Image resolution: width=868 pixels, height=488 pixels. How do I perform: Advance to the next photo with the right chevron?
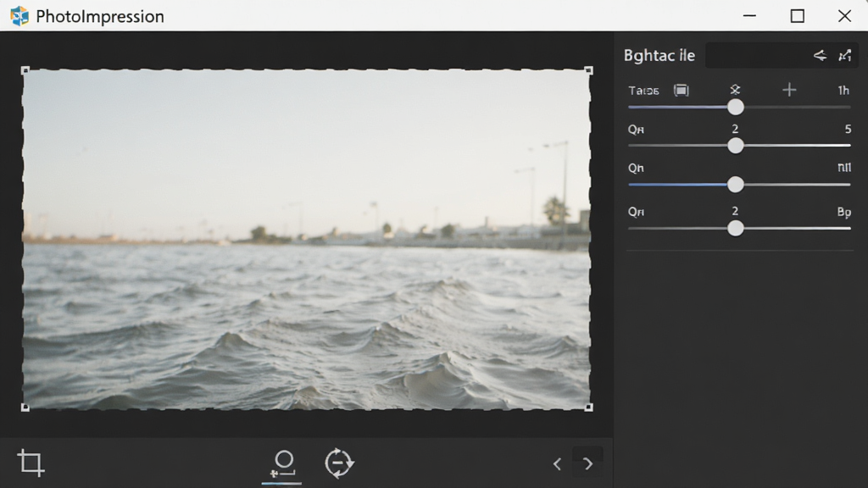tap(588, 463)
